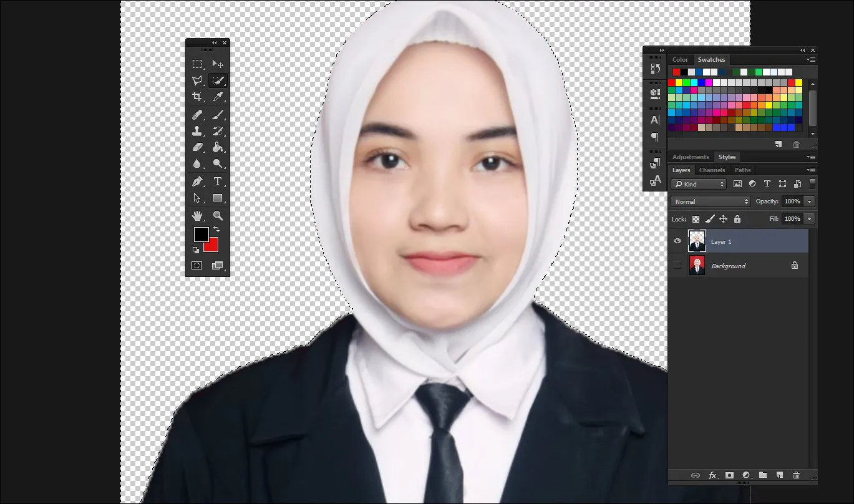Switch to the Channels tab
The width and height of the screenshot is (854, 504).
tap(712, 170)
